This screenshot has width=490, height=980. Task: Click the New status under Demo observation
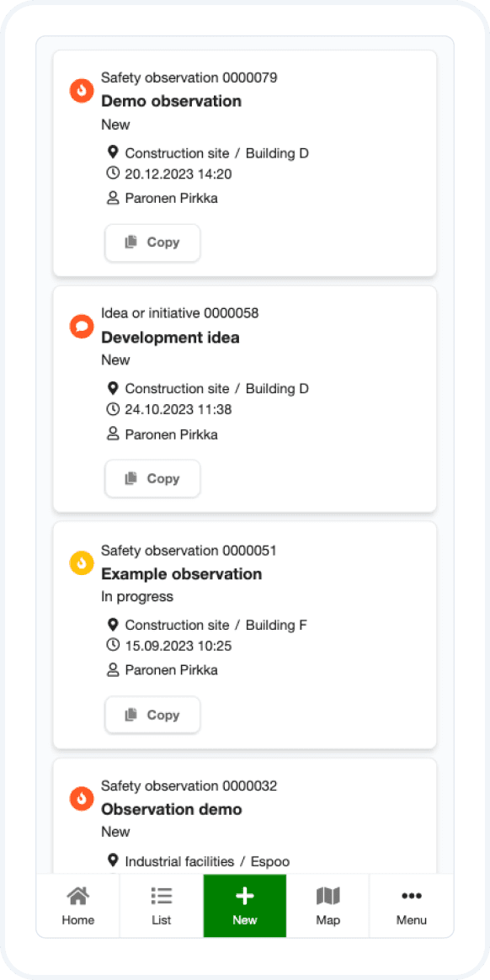tap(115, 125)
